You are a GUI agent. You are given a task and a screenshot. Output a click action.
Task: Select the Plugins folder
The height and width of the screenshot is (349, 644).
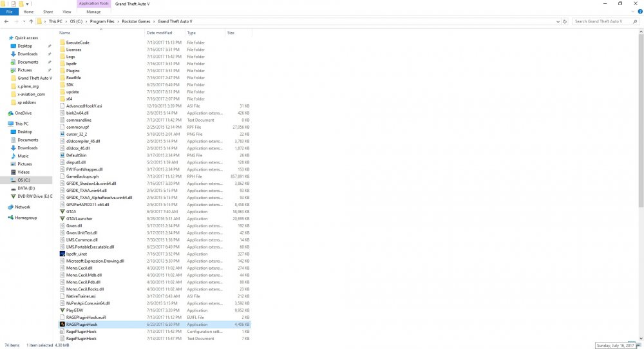tap(73, 71)
